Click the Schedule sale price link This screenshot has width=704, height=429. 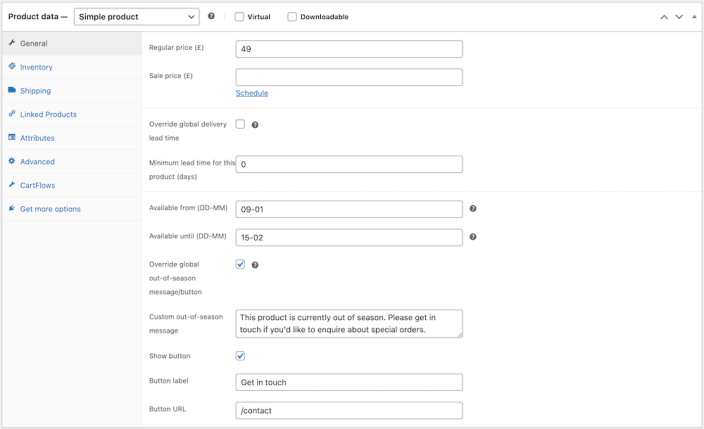(252, 93)
